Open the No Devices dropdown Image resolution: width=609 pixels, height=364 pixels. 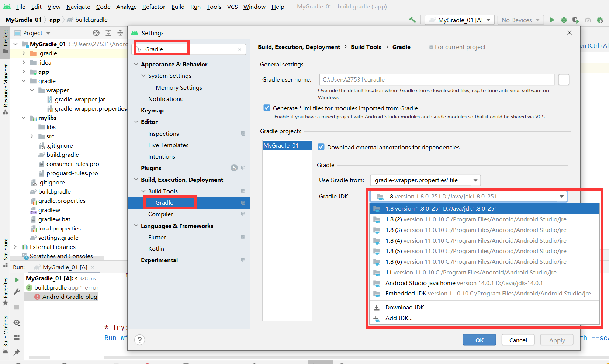click(520, 20)
